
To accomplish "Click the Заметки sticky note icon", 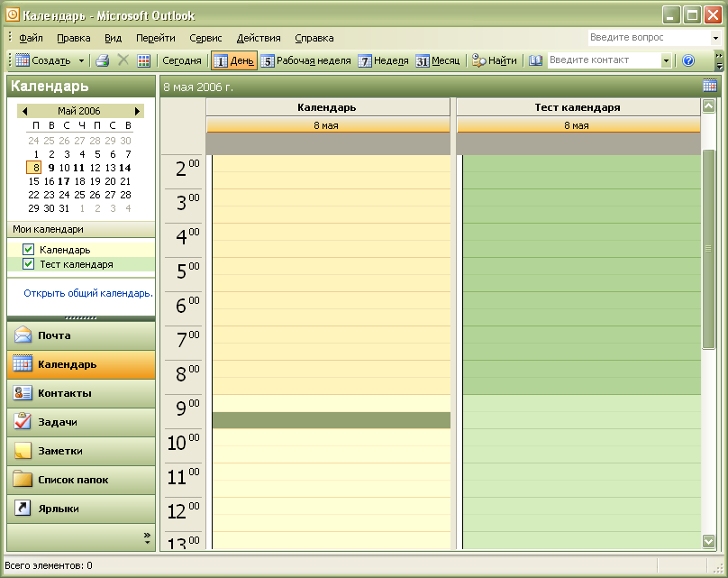I will click(23, 451).
